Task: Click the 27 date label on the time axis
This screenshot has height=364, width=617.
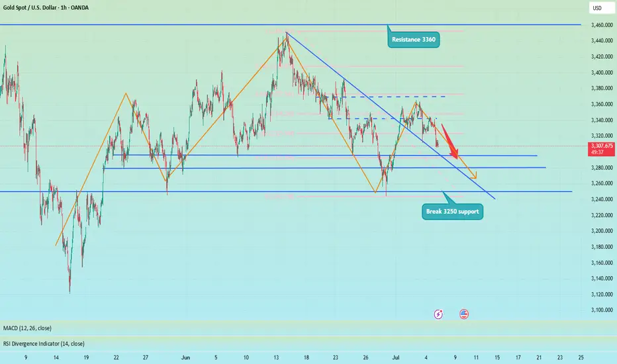Action: click(146, 357)
